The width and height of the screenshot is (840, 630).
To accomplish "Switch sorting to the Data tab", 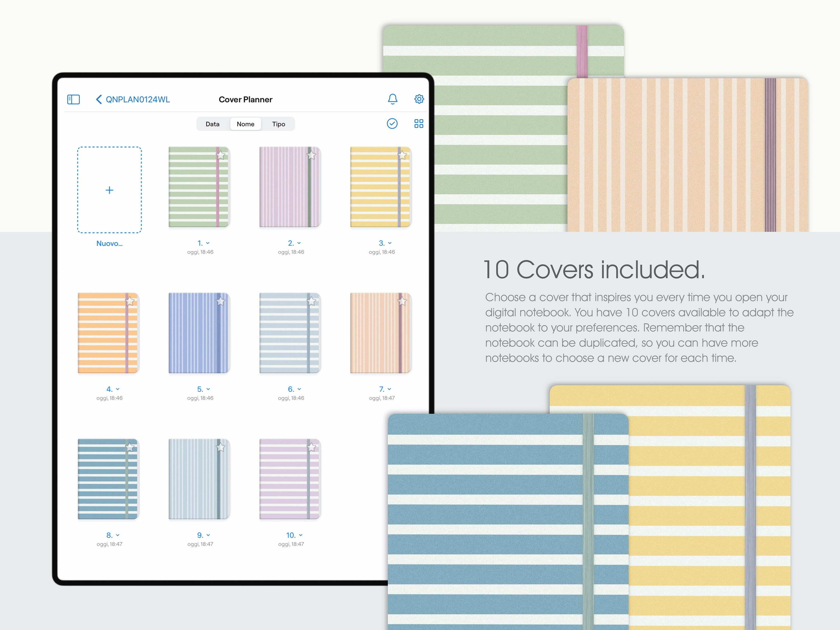I will (x=213, y=124).
